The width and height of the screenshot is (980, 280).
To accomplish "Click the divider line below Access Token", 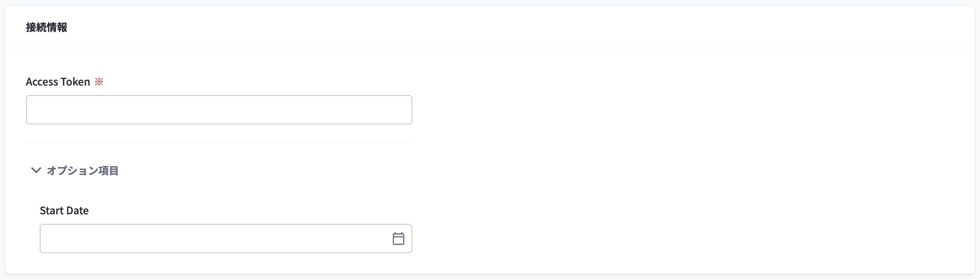I will pos(219,142).
